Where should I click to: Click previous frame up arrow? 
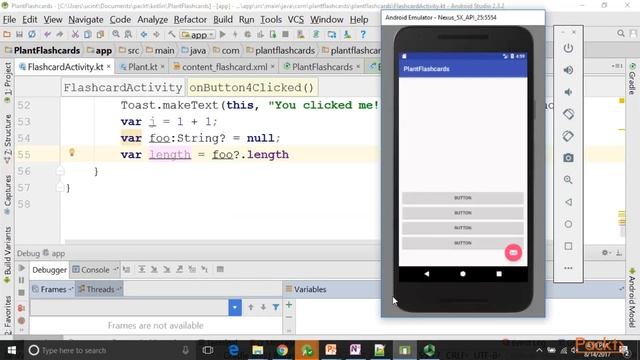click(x=251, y=307)
